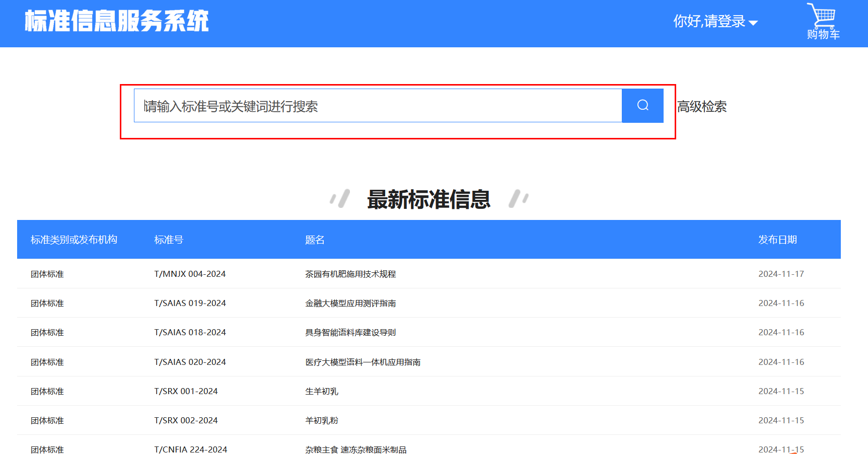Screen dimensions: 868x454
Task: Select standard number T/CNFIA 224-2024
Action: pos(190,449)
